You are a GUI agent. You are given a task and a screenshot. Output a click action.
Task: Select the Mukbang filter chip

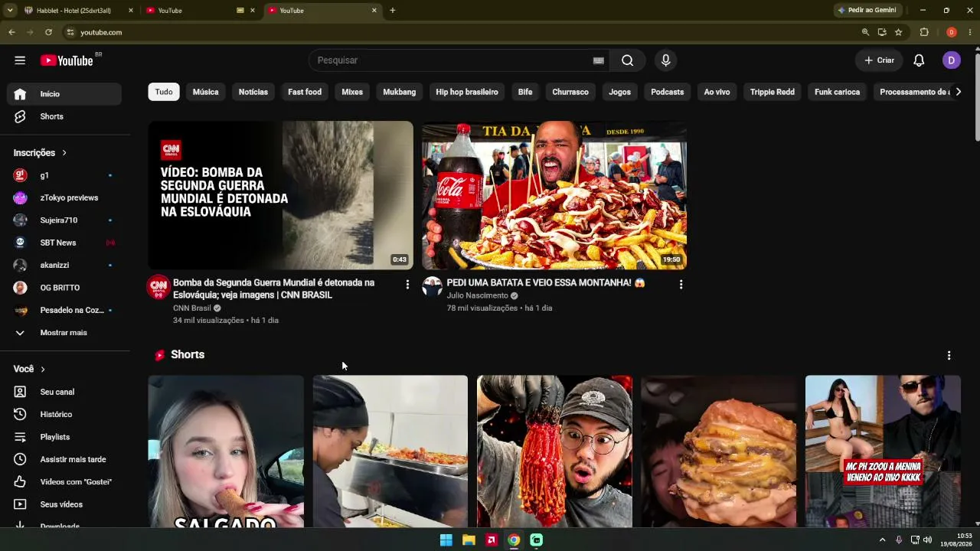400,92
